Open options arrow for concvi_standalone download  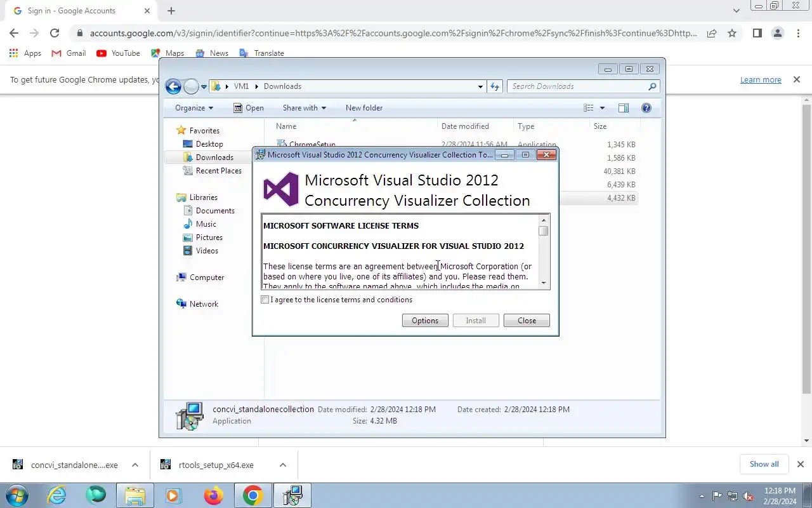[135, 465]
